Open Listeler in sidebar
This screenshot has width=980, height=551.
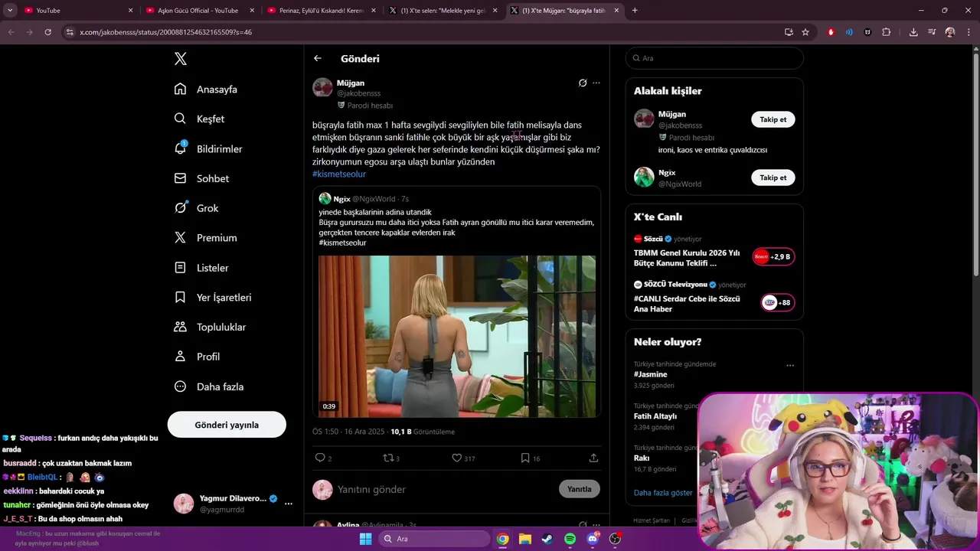pos(201,268)
